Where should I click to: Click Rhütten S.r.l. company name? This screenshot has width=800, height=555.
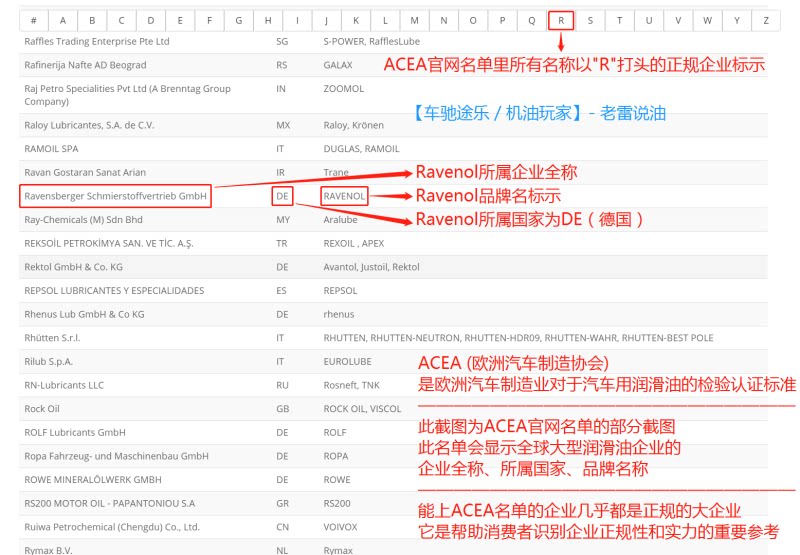(52, 338)
